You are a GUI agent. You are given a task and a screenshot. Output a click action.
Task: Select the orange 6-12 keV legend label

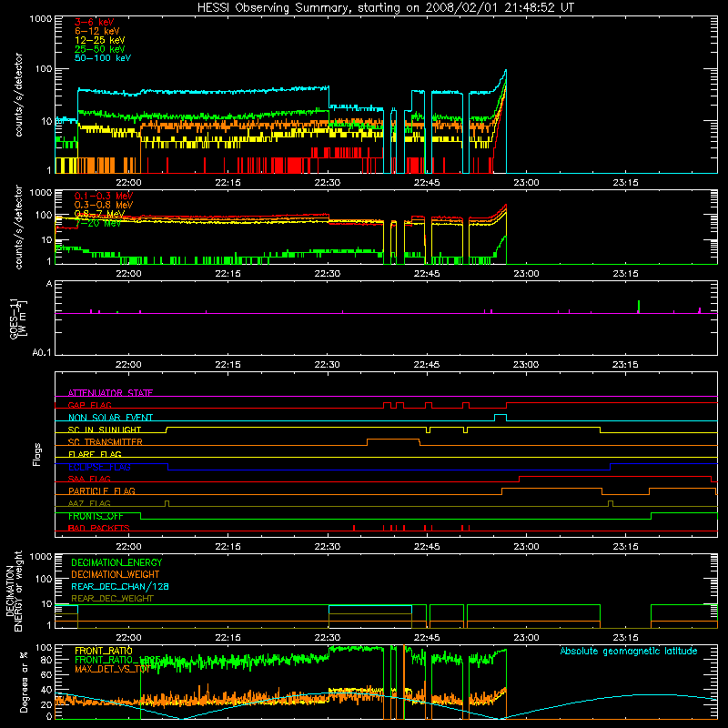coord(97,31)
